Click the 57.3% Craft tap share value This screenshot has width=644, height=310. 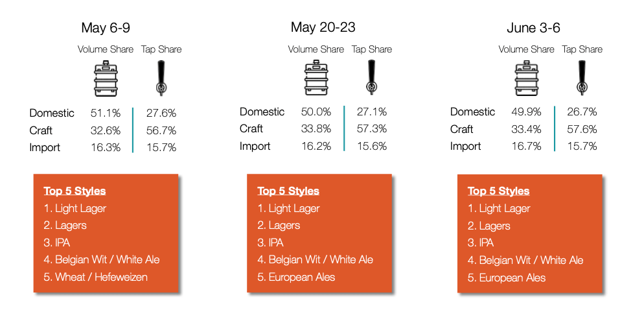point(371,128)
